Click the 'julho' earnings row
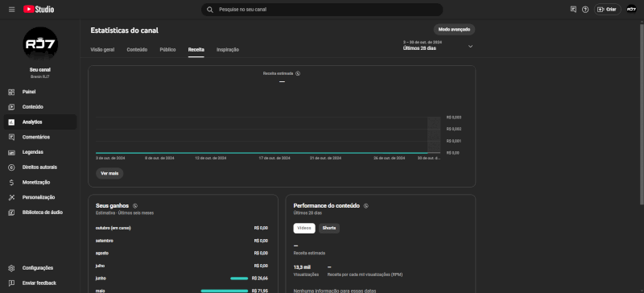The height and width of the screenshot is (293, 644). pos(182,266)
